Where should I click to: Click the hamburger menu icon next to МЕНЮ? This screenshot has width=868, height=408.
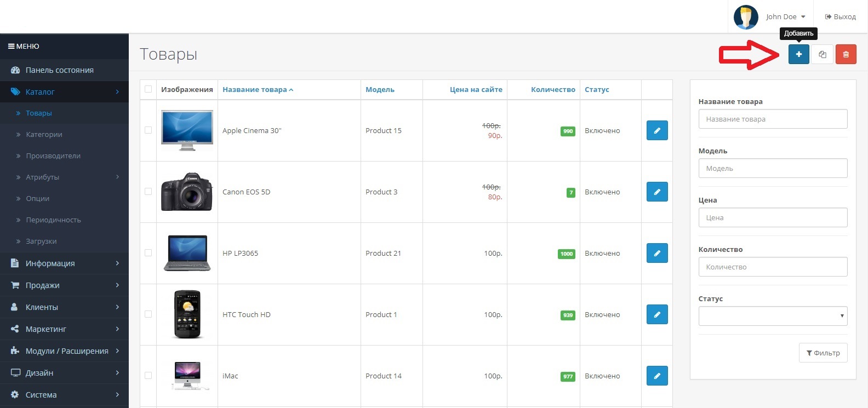[11, 47]
